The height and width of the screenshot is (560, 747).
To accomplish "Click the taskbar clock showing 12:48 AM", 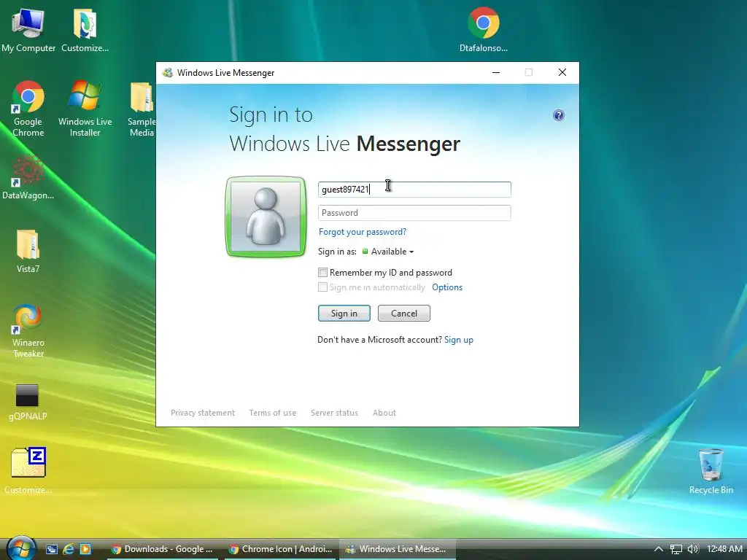I will coord(724,549).
